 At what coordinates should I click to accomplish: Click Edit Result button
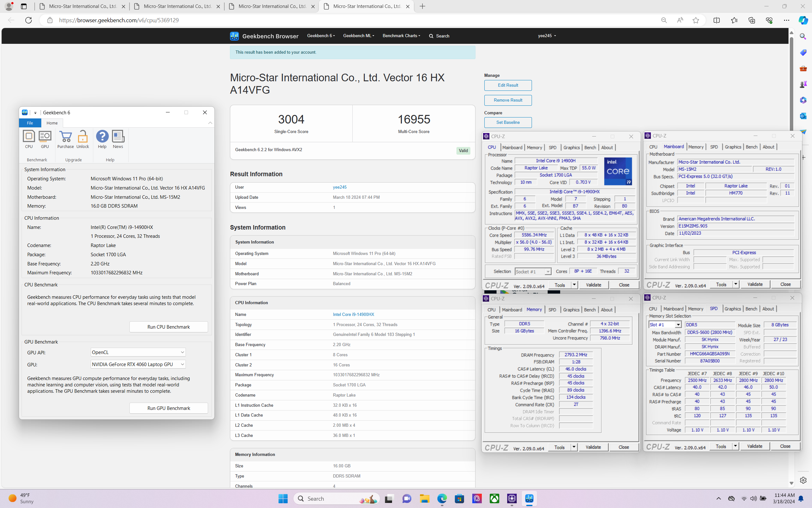click(x=508, y=85)
